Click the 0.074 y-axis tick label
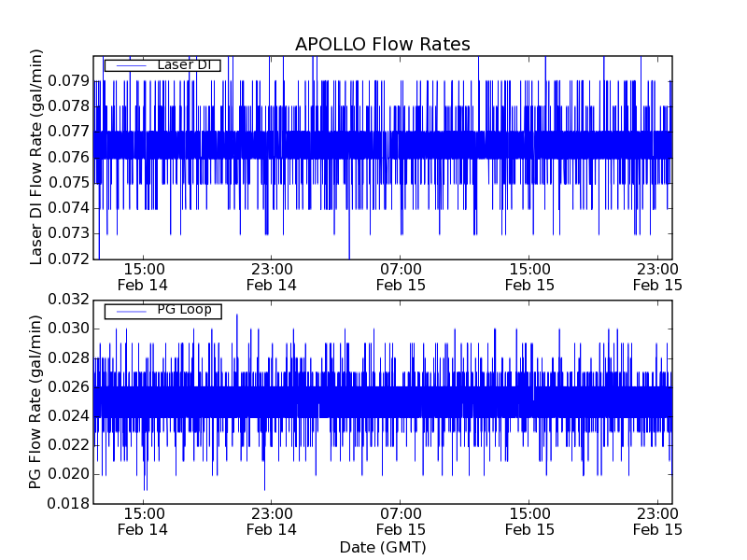Image resolution: width=747 pixels, height=560 pixels. pyautogui.click(x=68, y=208)
